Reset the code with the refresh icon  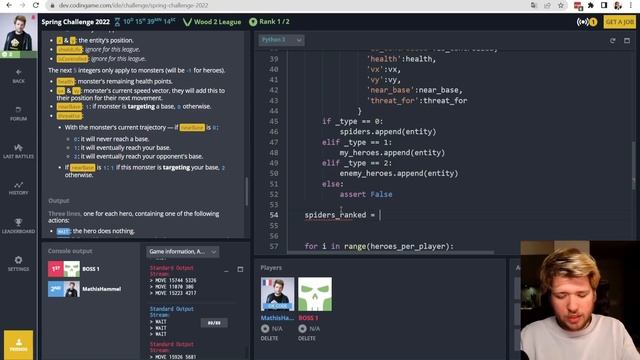612,40
